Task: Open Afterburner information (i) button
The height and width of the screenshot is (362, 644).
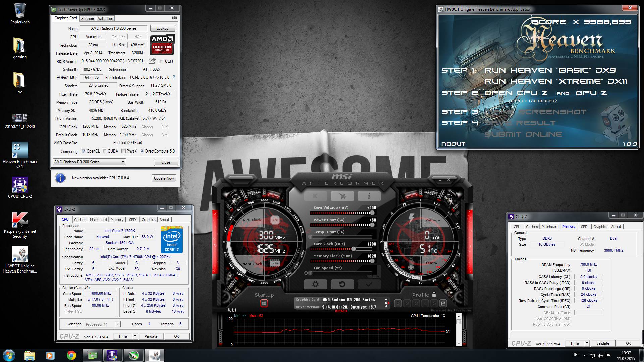Action: pos(369,196)
